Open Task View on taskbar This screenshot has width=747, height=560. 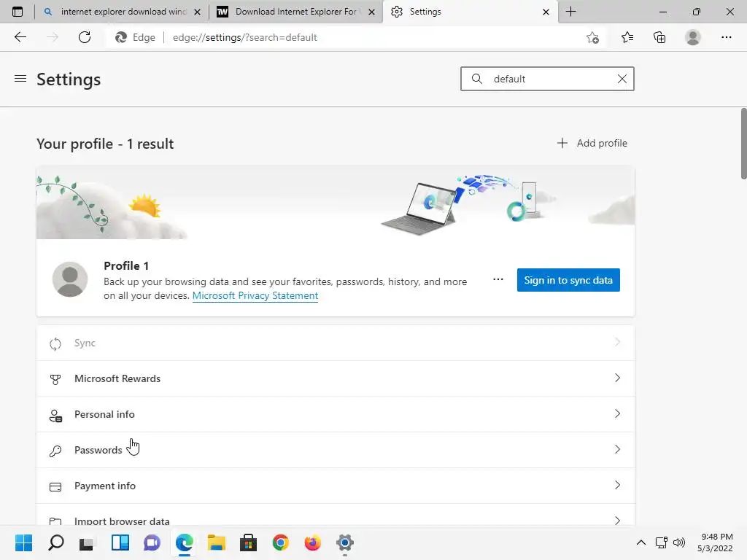point(88,542)
